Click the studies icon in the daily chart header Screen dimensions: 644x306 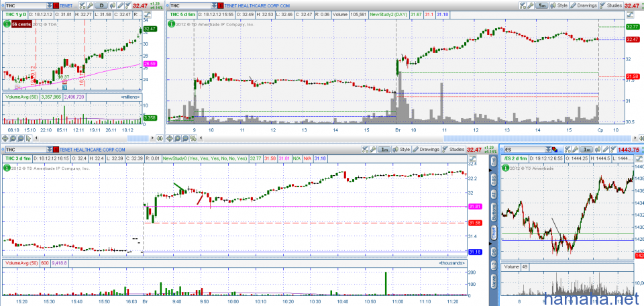coord(128,6)
